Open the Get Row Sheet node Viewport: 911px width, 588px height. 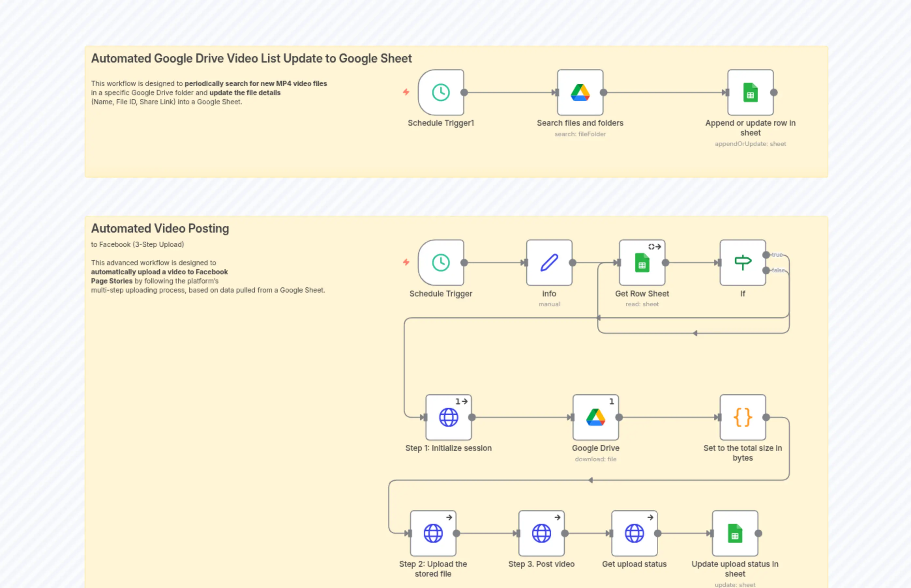(641, 263)
